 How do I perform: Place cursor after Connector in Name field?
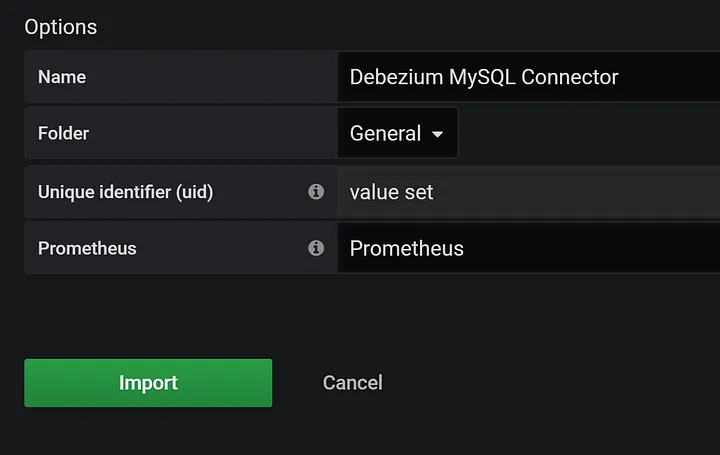[619, 77]
